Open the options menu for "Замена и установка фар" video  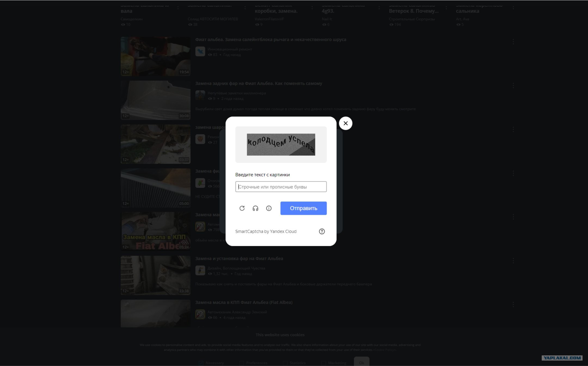pyautogui.click(x=513, y=261)
